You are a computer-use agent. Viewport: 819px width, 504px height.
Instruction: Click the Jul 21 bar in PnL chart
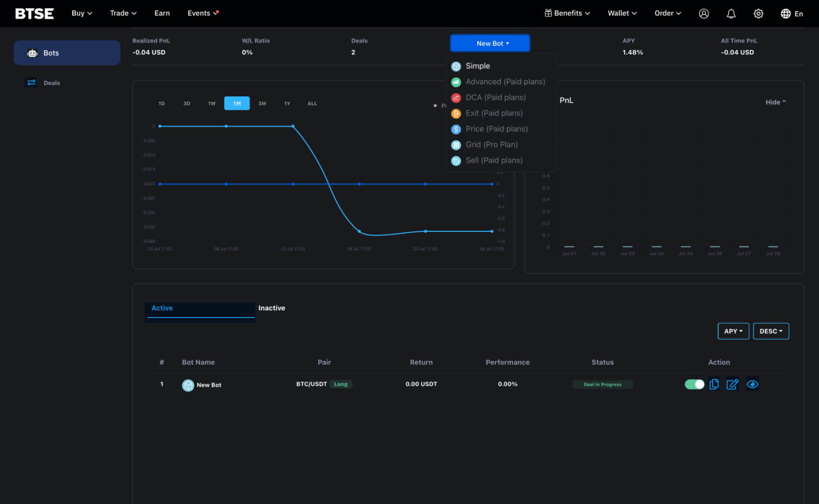tap(569, 247)
